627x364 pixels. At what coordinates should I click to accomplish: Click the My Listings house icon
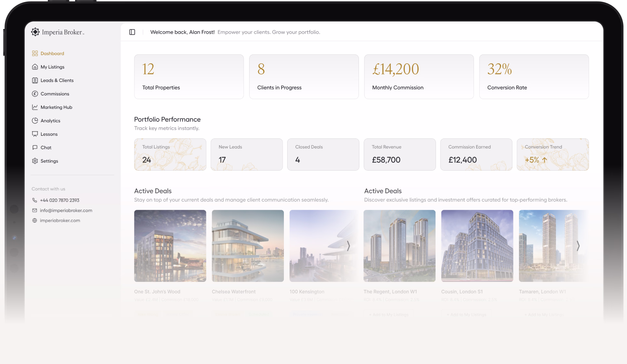point(35,67)
